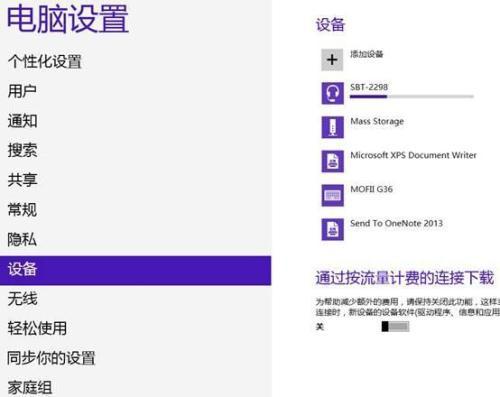Click the SBT-2298 installation progress bar
The image size is (500, 397).
click(x=412, y=97)
